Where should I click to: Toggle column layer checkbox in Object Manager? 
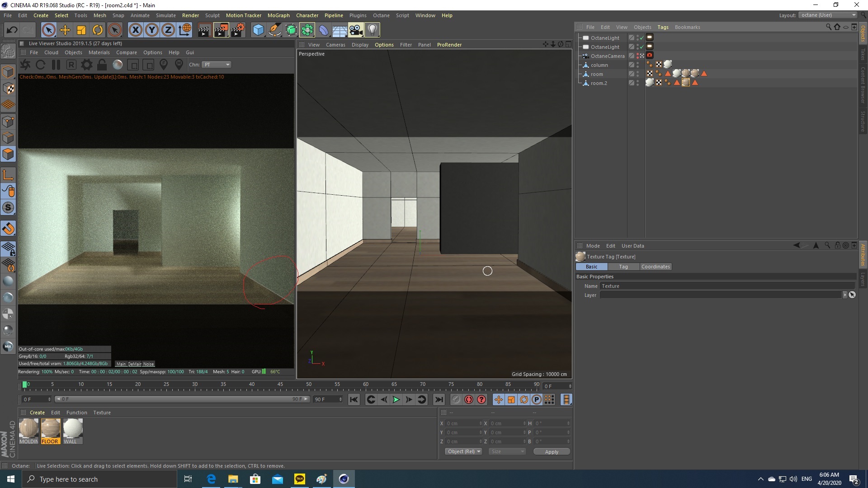(x=632, y=65)
